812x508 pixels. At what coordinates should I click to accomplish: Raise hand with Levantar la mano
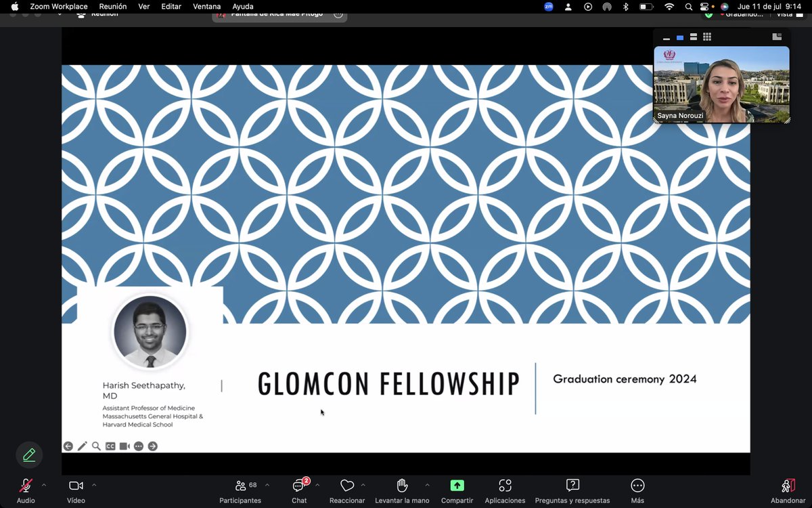point(402,490)
